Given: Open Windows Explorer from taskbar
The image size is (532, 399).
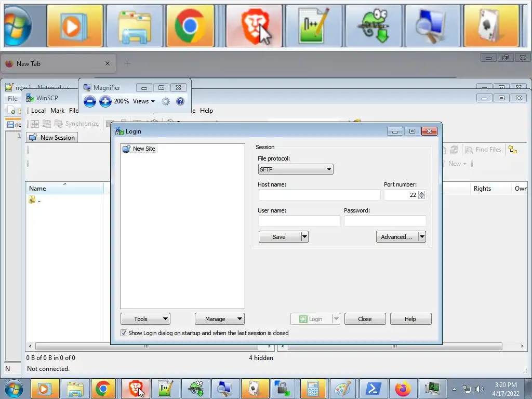Looking at the screenshot, I should click(x=75, y=389).
